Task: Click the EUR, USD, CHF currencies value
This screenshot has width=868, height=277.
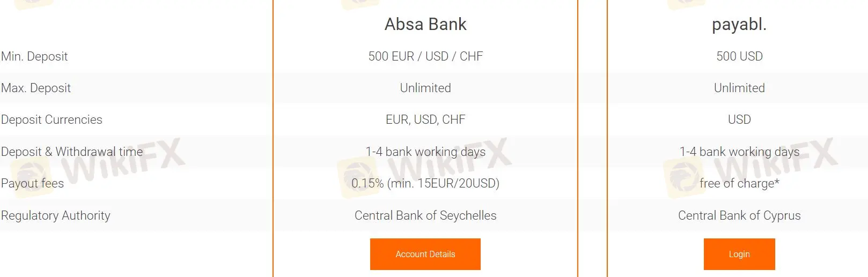Action: pos(425,119)
